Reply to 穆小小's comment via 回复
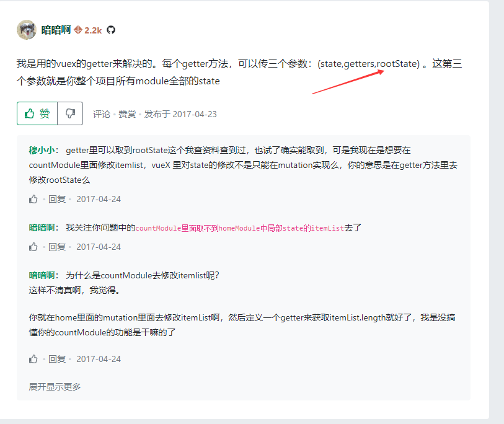This screenshot has width=504, height=424. 57,200
